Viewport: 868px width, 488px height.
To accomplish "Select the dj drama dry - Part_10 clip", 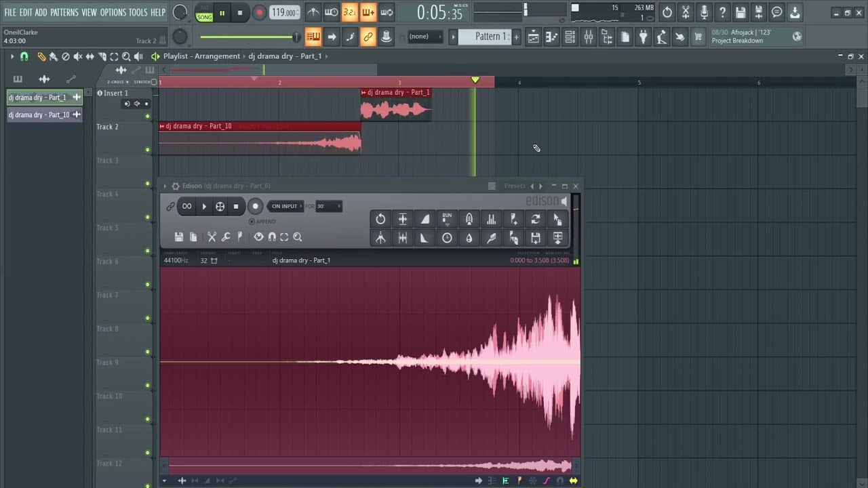I will pos(260,138).
